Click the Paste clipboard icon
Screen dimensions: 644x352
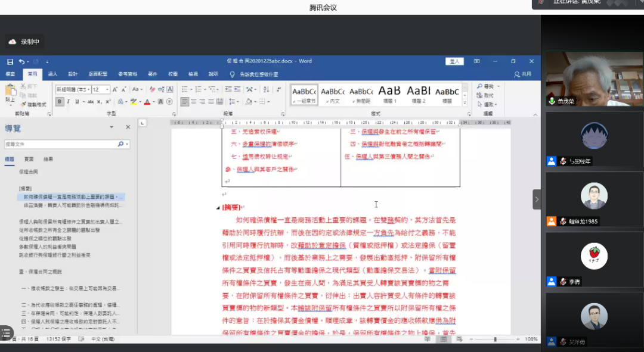click(10, 92)
